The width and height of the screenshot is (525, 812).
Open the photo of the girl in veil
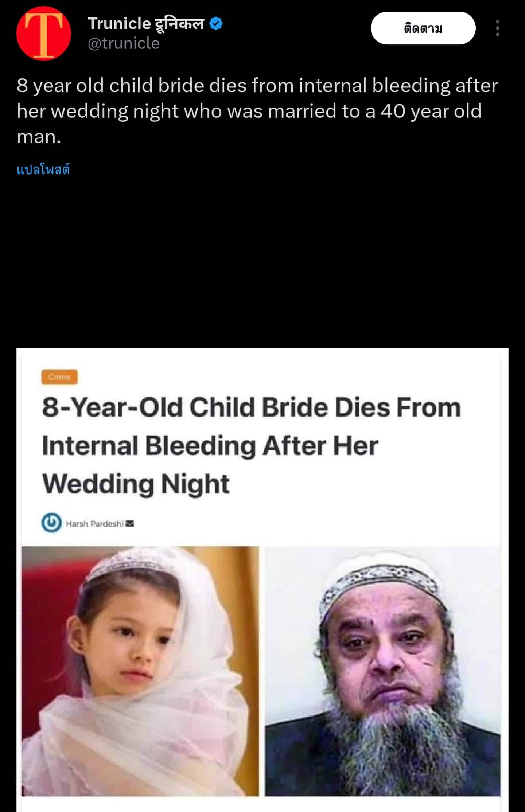coord(140,671)
